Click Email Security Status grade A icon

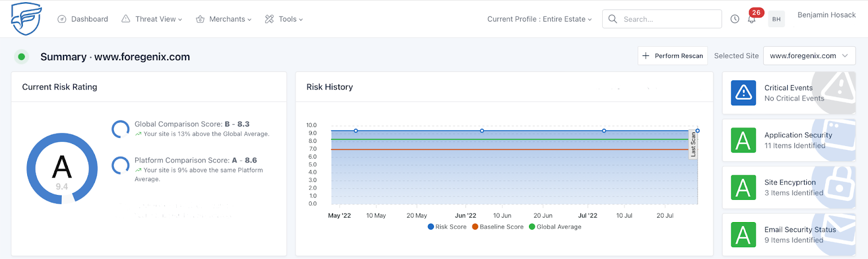(x=743, y=235)
